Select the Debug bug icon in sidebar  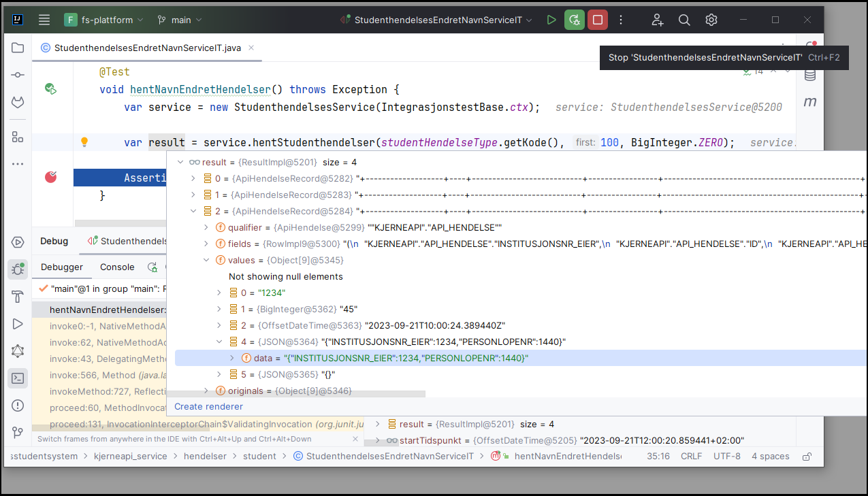point(17,269)
